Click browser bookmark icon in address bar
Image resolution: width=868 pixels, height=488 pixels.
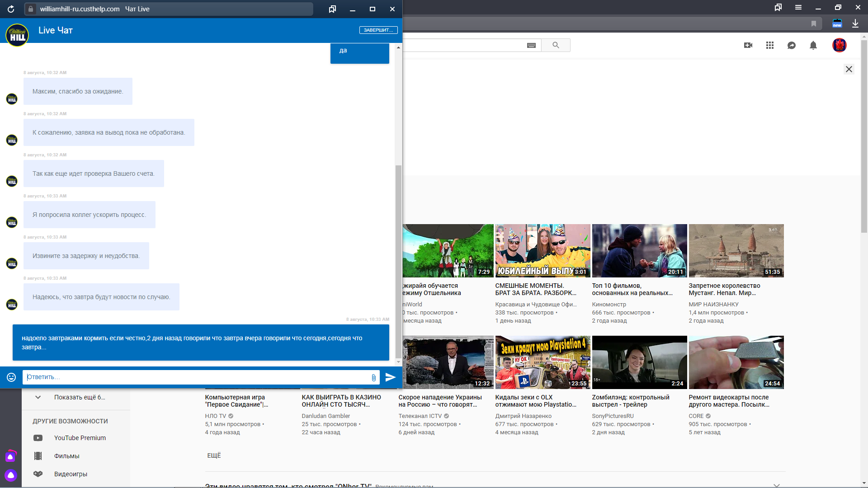click(x=814, y=23)
